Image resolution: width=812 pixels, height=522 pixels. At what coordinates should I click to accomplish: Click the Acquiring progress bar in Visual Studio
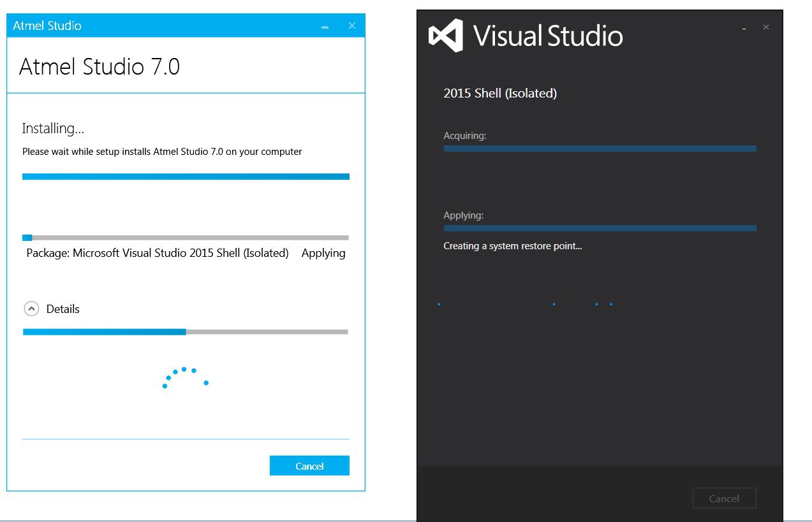(x=600, y=149)
